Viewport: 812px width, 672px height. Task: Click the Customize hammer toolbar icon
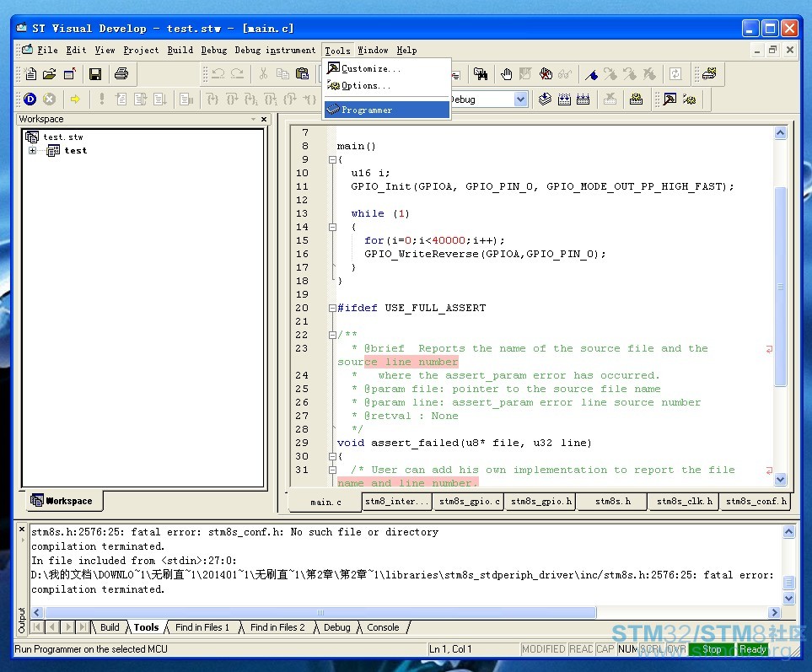click(669, 99)
